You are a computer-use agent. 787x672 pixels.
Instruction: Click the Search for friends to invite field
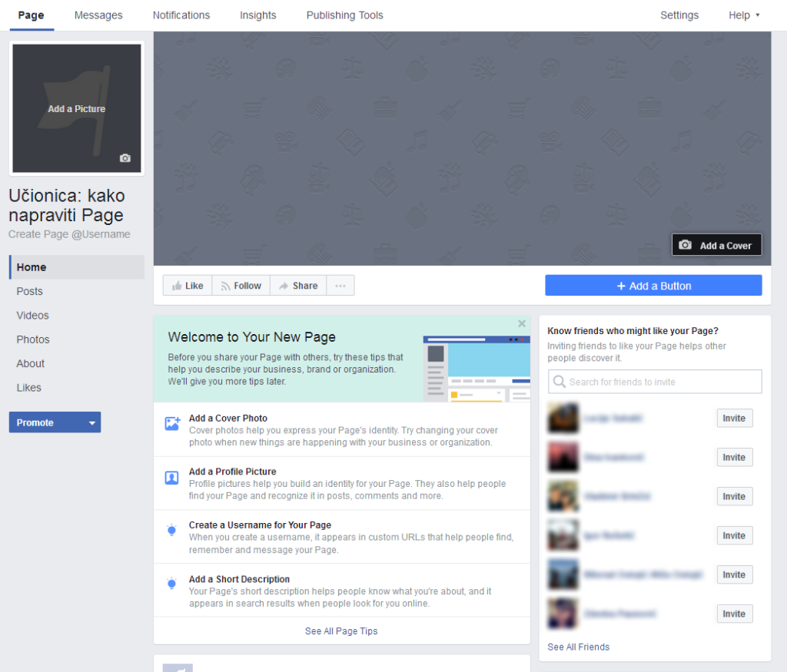click(655, 382)
